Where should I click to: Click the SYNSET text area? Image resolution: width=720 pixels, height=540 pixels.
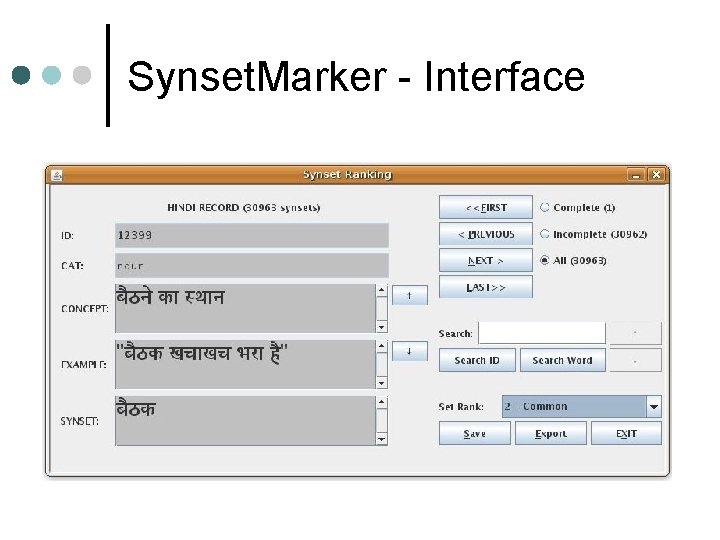coord(245,421)
